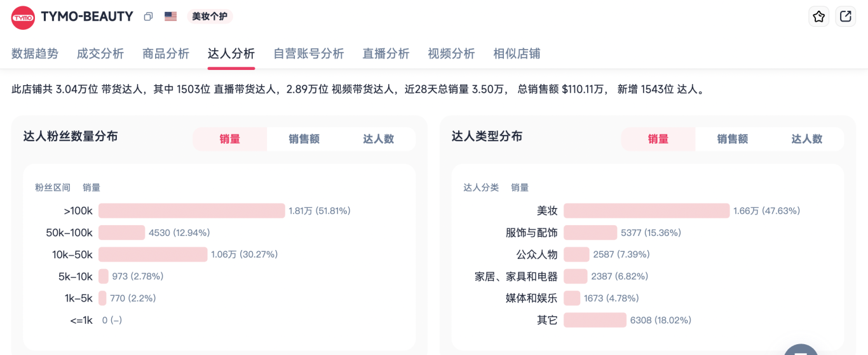The width and height of the screenshot is (868, 355).
Task: Open the 视频分析 tab
Action: point(451,54)
